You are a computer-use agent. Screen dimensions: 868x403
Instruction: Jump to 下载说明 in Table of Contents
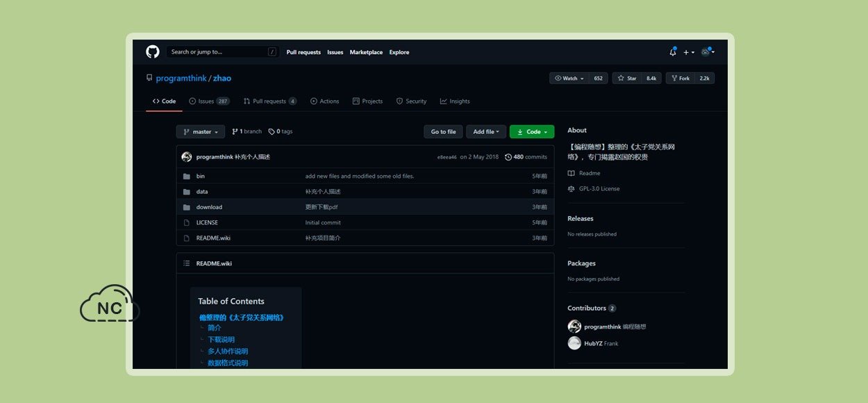click(221, 340)
